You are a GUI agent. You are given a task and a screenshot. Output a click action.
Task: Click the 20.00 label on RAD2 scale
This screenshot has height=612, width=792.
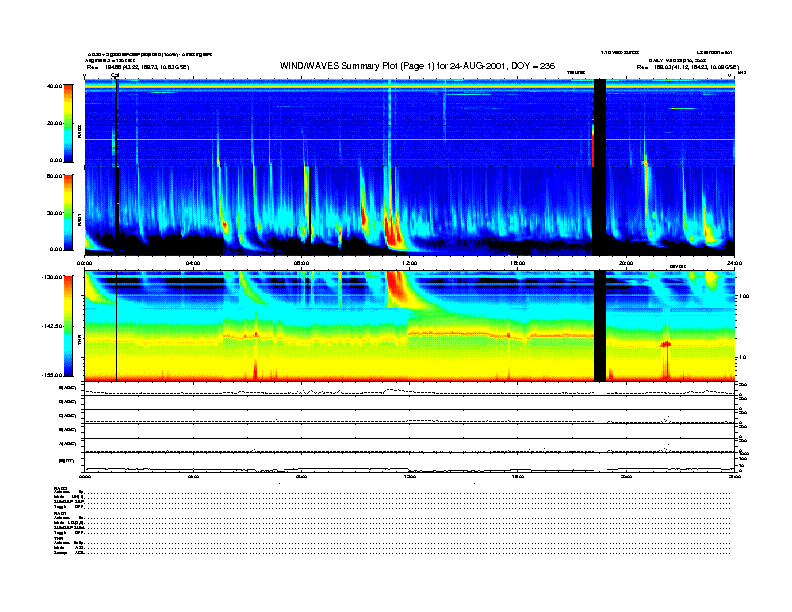click(x=54, y=123)
